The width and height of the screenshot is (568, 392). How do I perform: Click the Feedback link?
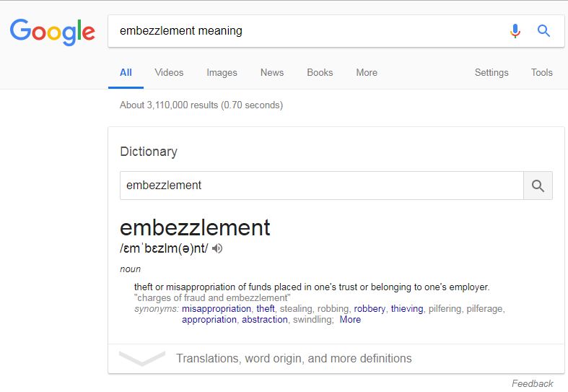pos(532,383)
